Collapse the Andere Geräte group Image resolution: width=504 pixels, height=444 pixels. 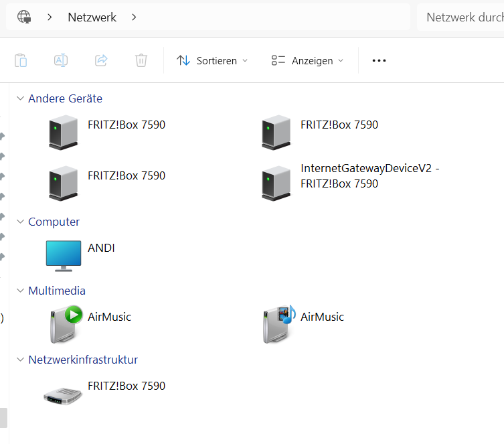(x=20, y=98)
